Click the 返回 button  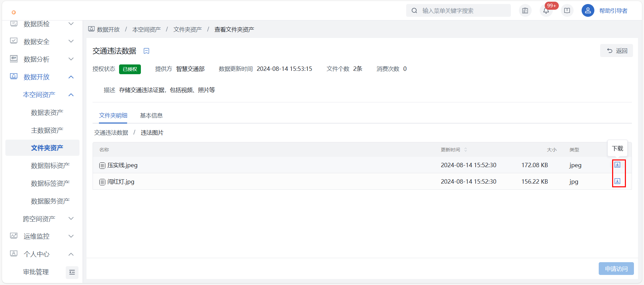coord(616,51)
